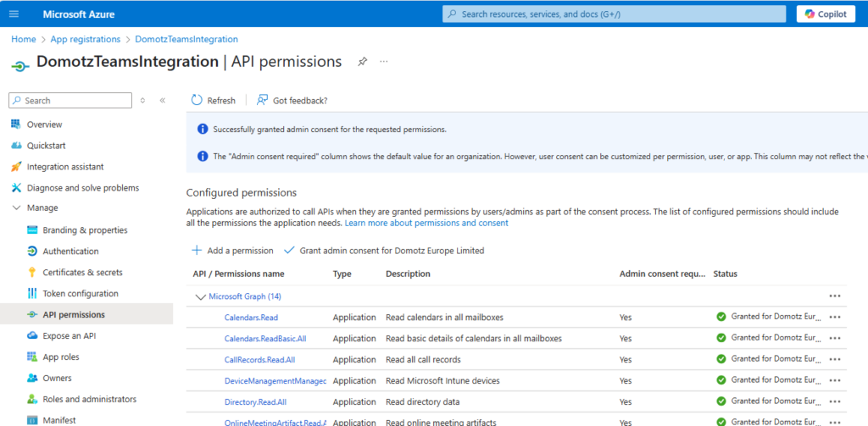Open Microsoft Graph (14) link
Screen dimensions: 868x426
click(245, 296)
